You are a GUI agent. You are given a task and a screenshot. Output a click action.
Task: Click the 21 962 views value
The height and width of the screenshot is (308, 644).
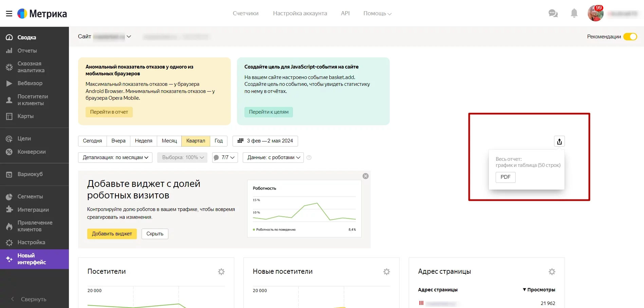548,303
